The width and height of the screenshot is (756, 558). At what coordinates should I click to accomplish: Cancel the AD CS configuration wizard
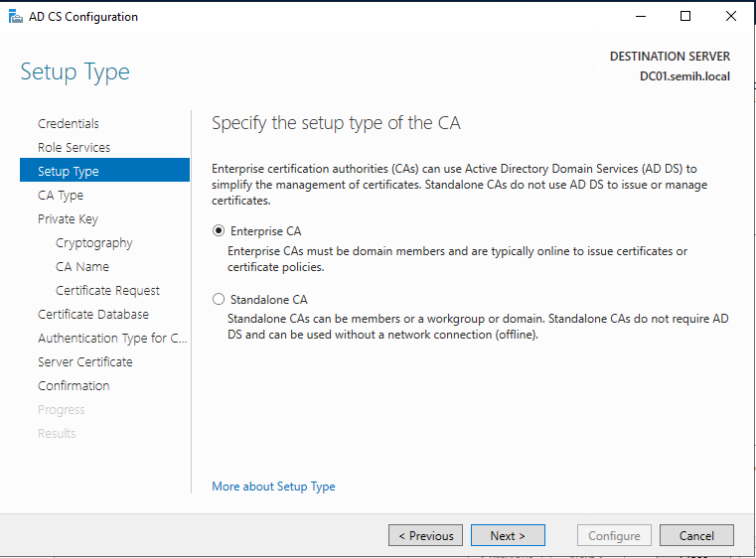[696, 536]
